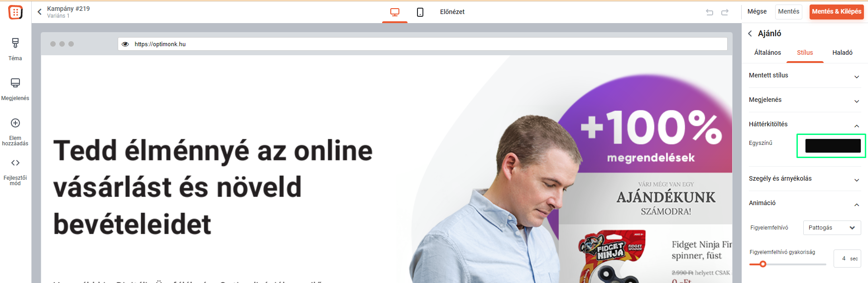Expand the Mentett stílus section

(805, 76)
